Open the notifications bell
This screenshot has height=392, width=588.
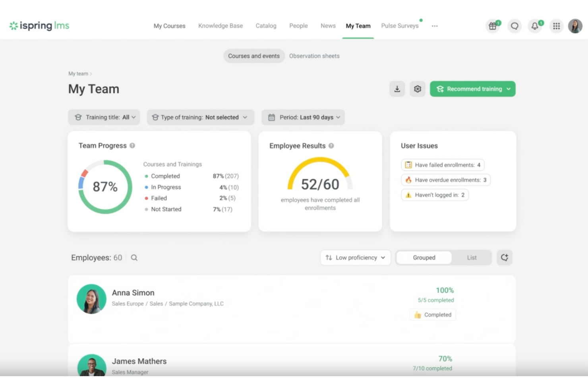click(x=535, y=26)
